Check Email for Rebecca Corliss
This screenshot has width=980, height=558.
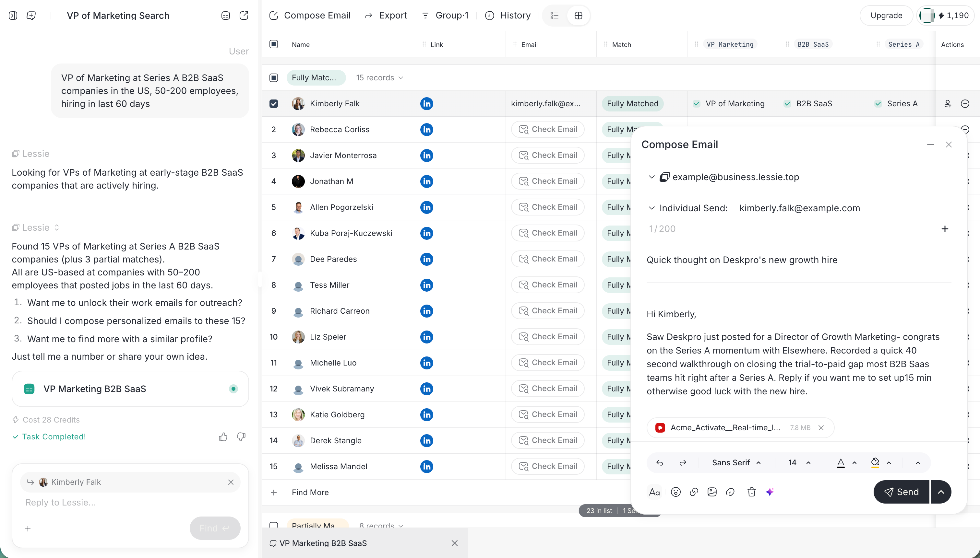(548, 129)
